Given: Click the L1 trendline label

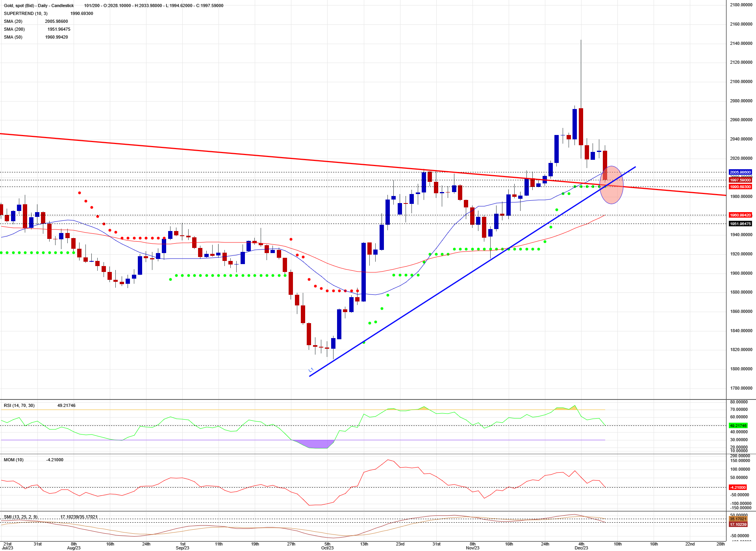Looking at the screenshot, I should click(x=311, y=370).
